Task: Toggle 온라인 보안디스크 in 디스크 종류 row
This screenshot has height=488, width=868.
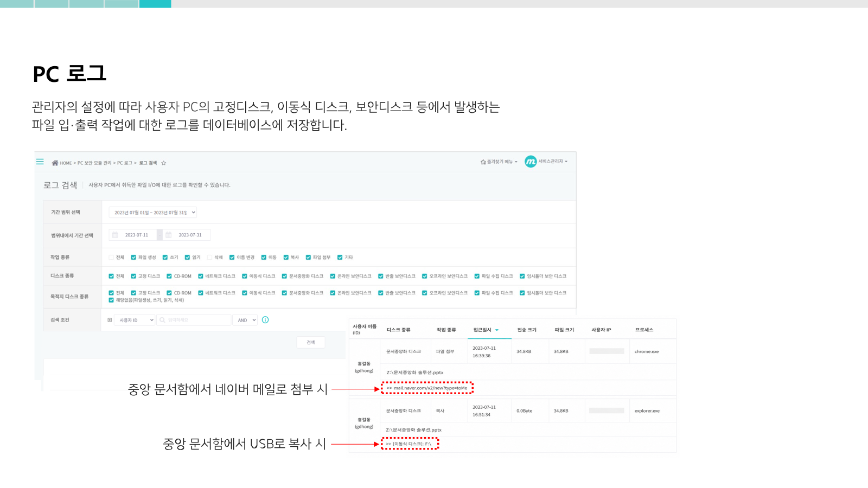Action: coord(333,276)
